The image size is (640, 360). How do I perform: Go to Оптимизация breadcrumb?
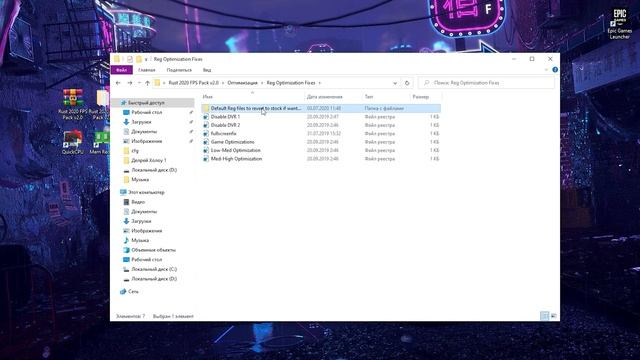click(242, 83)
